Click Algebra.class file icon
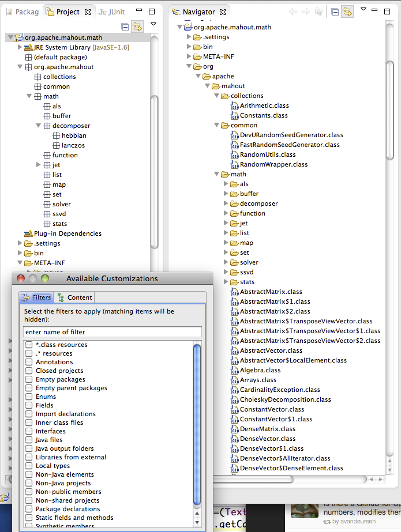The height and width of the screenshot is (532, 401). click(235, 370)
